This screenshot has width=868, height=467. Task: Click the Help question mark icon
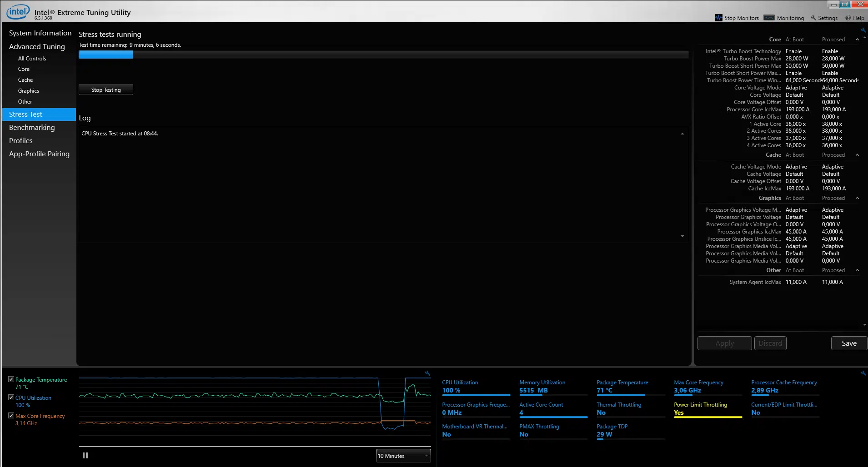[x=848, y=18]
